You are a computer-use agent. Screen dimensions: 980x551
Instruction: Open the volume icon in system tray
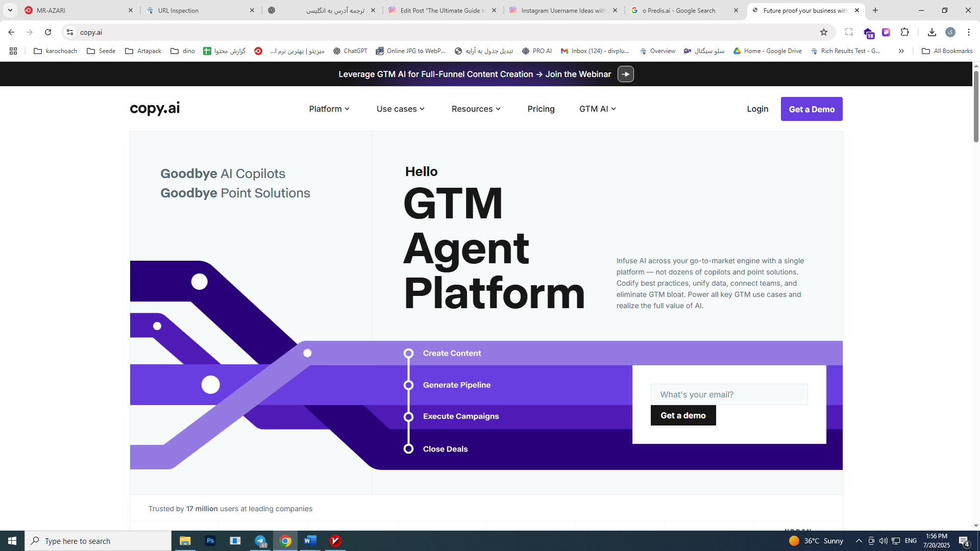coord(883,541)
